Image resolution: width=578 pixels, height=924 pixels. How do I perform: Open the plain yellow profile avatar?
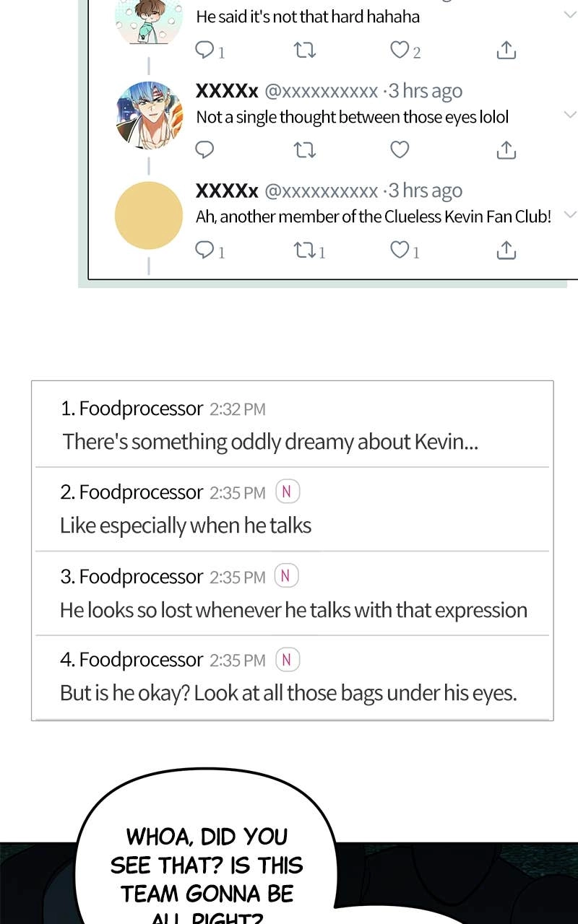pos(149,215)
